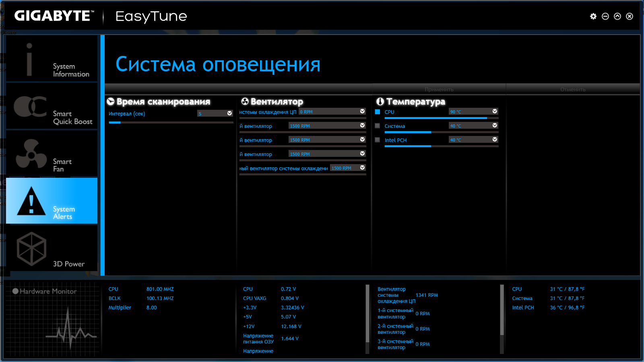Image resolution: width=644 pixels, height=362 pixels.
Task: Minimize EasyTune with the minus circle icon
Action: click(x=605, y=16)
